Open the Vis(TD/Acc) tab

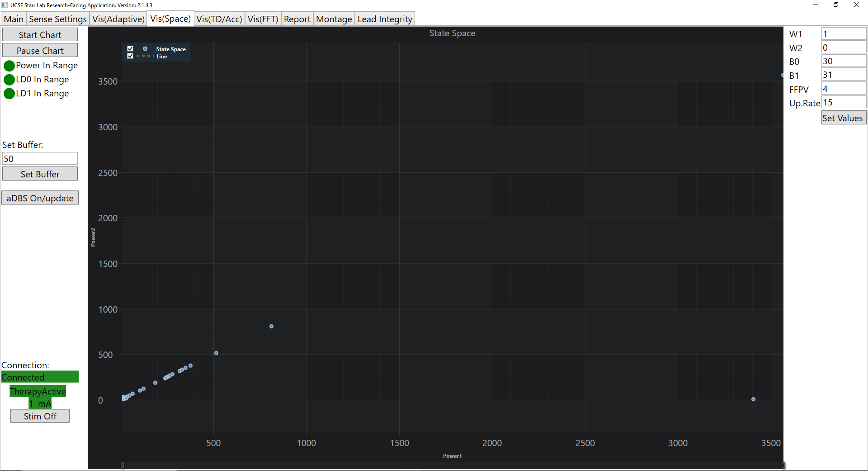point(219,19)
